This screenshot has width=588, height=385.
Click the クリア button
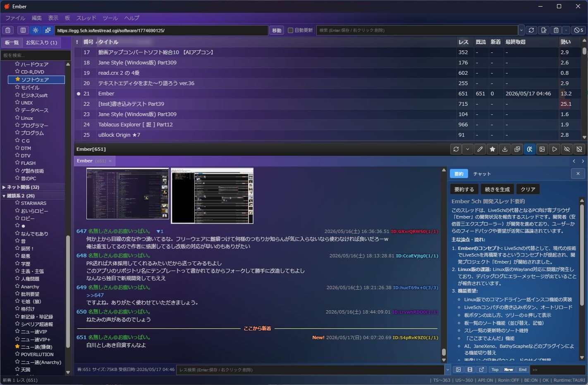(x=528, y=189)
